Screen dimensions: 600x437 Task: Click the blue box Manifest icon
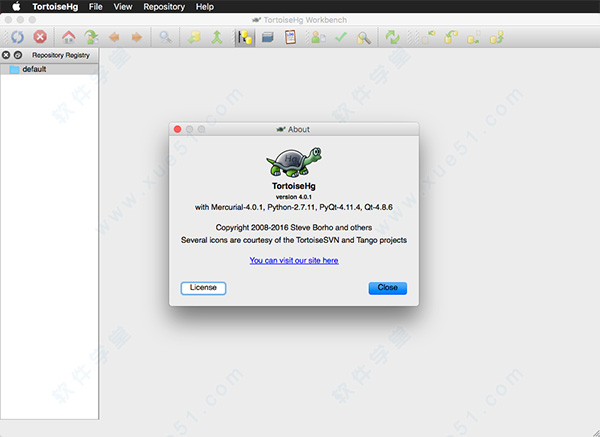click(268, 37)
